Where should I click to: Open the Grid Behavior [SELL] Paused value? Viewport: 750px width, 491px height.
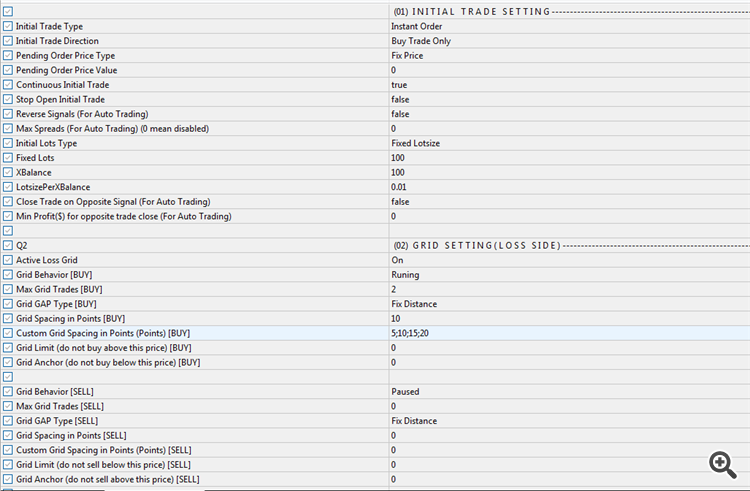[405, 392]
